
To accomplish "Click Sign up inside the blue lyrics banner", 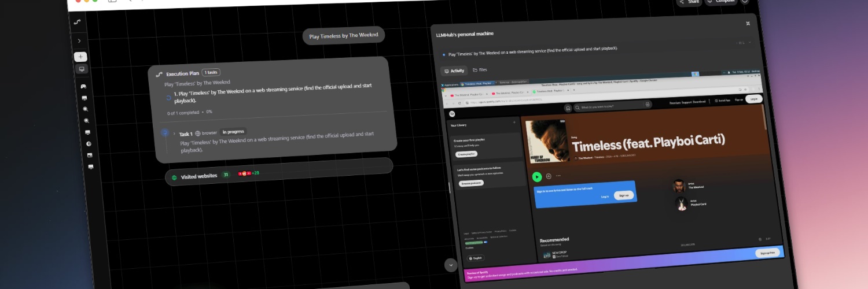I will click(x=624, y=195).
